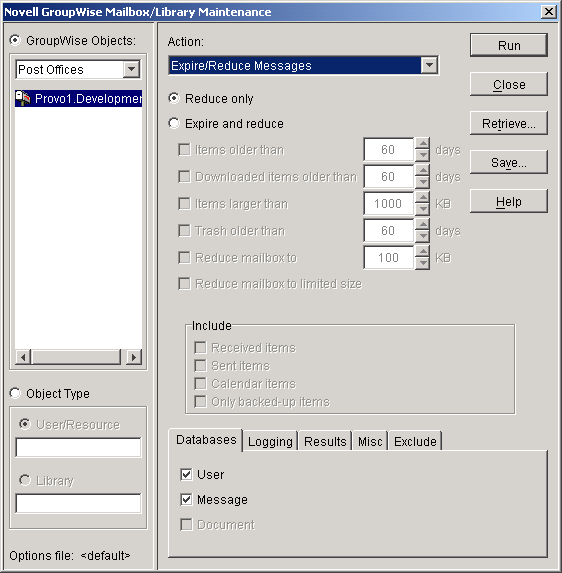Switch to the Exclude tab
562x573 pixels.
coord(415,441)
